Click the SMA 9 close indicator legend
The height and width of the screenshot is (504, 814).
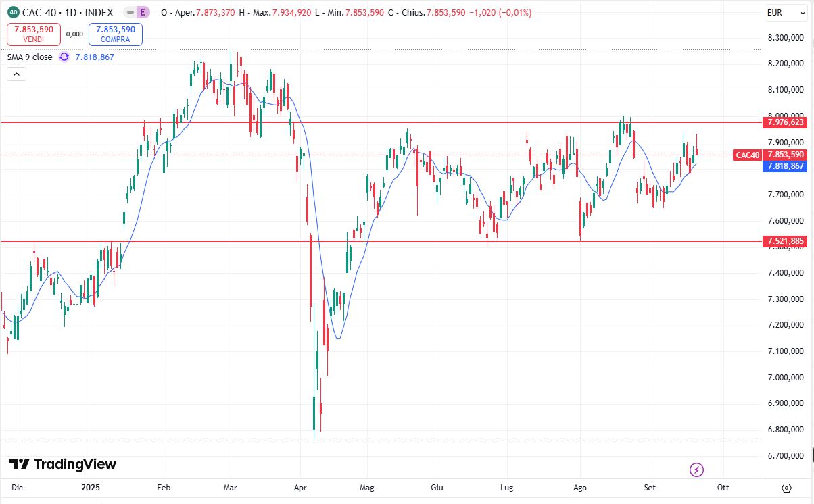[x=30, y=57]
